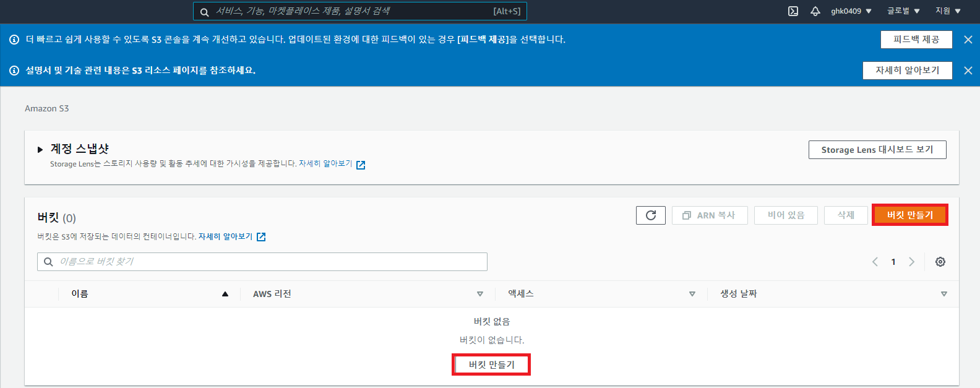Open Storage Lens 대시보드 보기
Viewport: 980px width, 388px height.
877,150
